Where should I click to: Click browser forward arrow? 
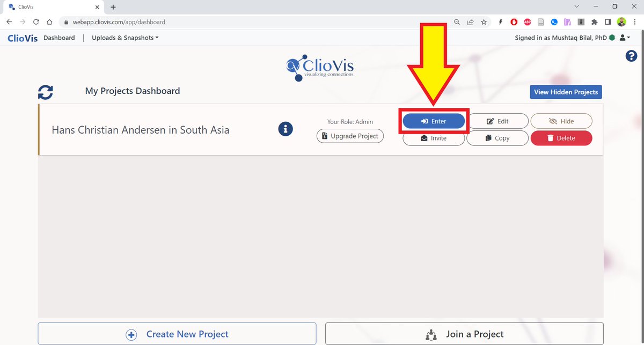coord(23,22)
